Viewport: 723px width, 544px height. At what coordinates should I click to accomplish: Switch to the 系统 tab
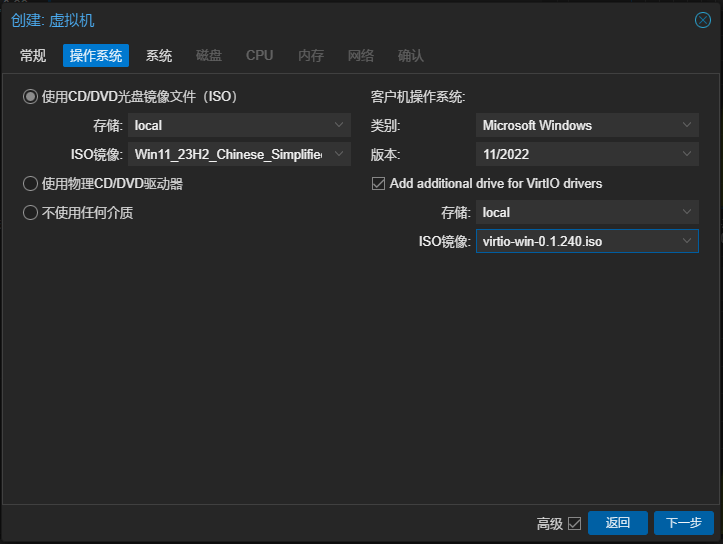(159, 56)
